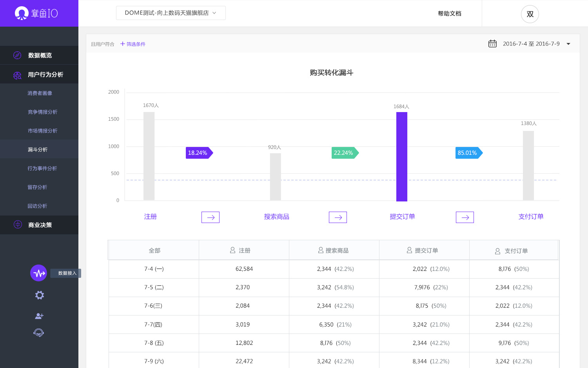Click the 7-5 (二) row label
This screenshot has width=588, height=368.
click(154, 287)
